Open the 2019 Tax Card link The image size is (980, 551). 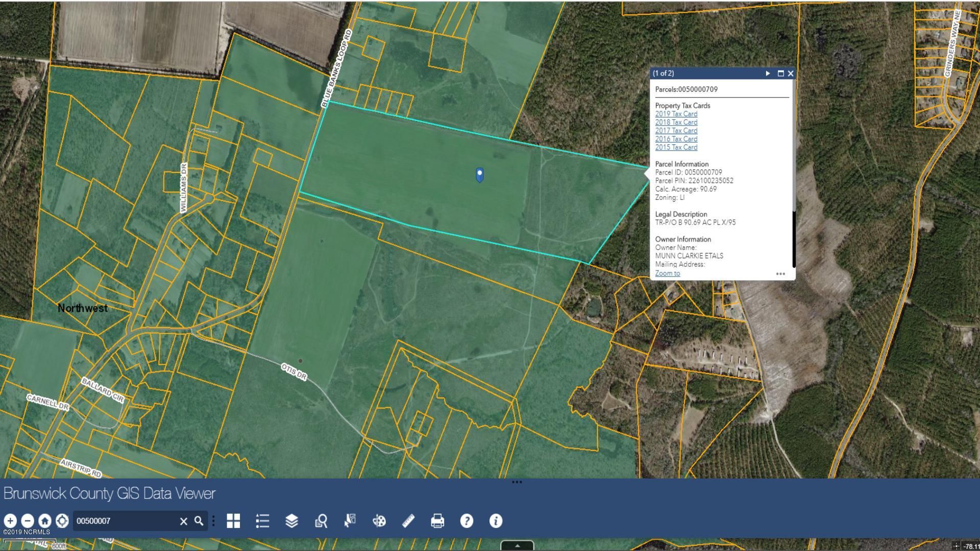point(676,114)
